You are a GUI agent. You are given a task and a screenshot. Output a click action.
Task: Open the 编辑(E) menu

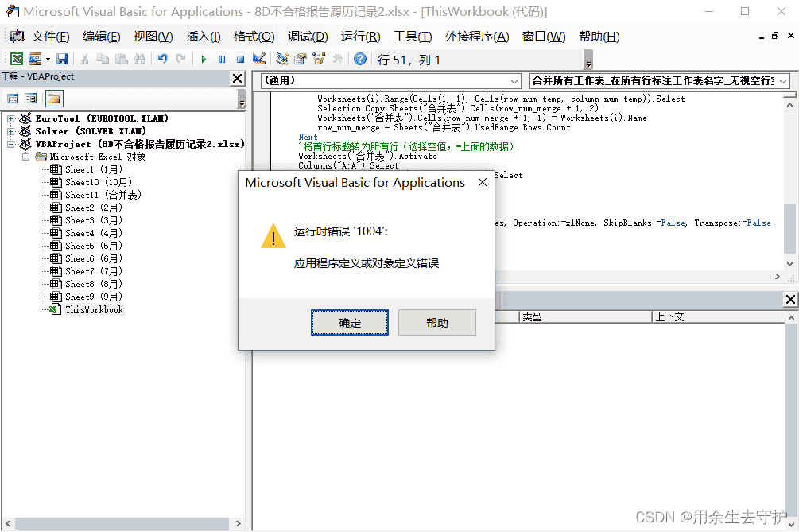point(102,37)
